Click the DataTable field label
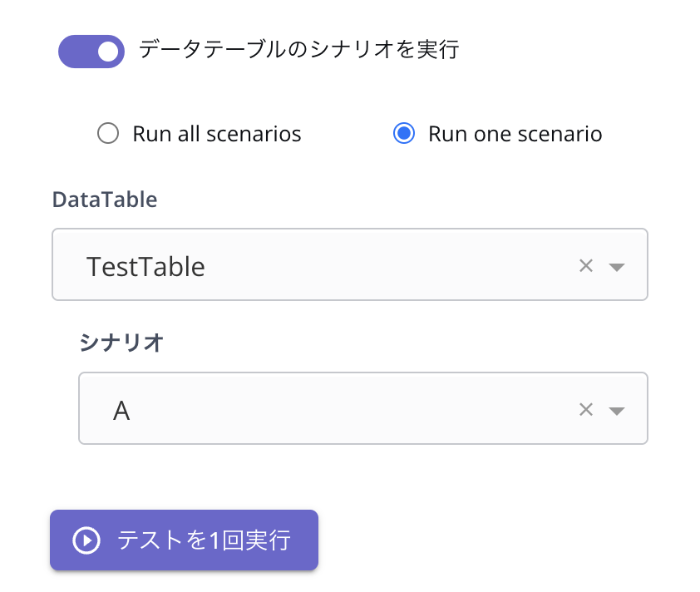 coord(105,200)
